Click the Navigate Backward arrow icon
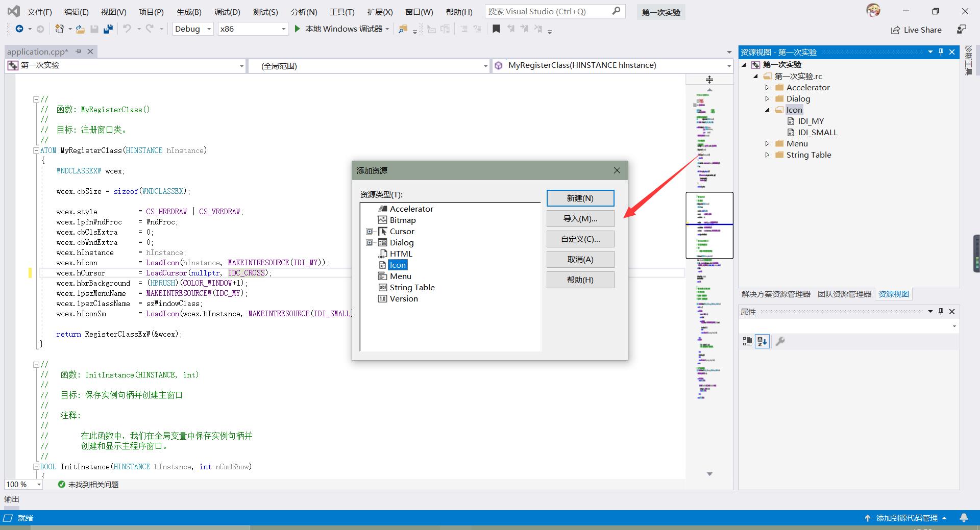The width and height of the screenshot is (980, 530). 19,29
